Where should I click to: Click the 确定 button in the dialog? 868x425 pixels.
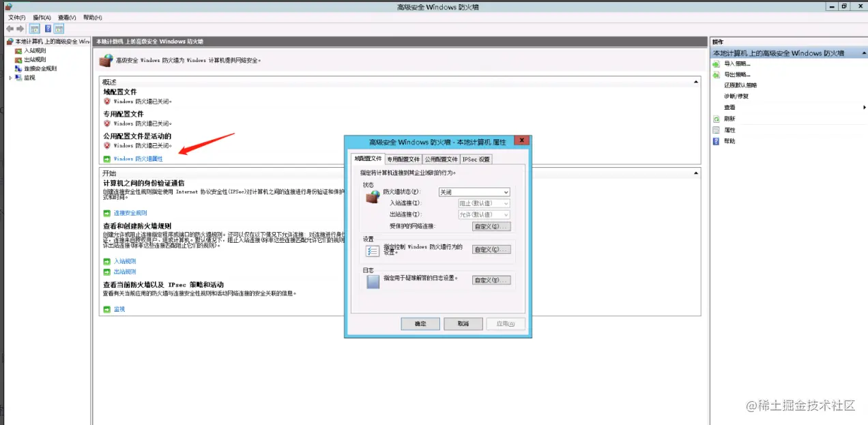coord(420,324)
